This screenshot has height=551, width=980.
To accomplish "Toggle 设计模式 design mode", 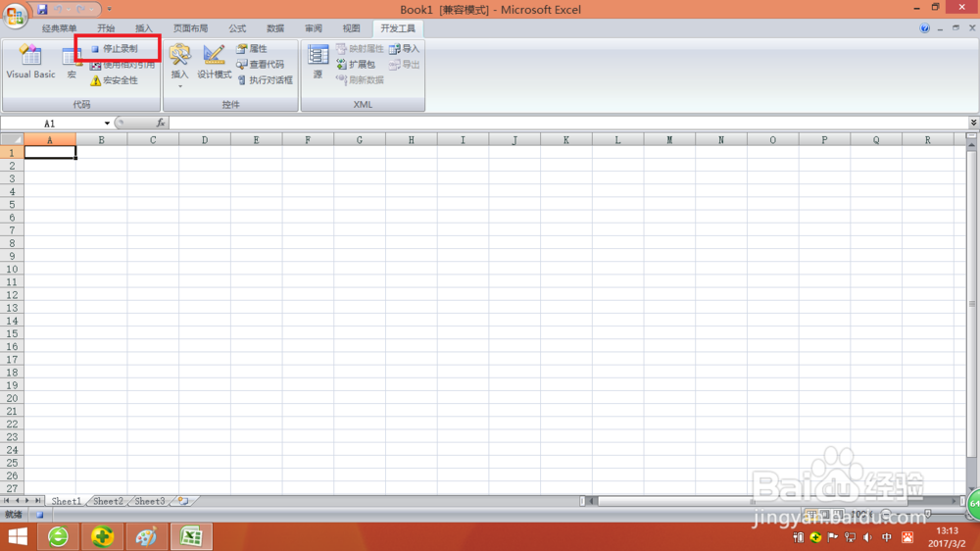I will 215,62.
